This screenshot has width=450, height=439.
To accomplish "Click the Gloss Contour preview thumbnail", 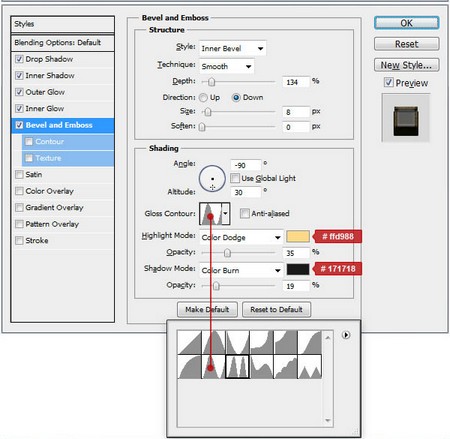I will [x=210, y=213].
